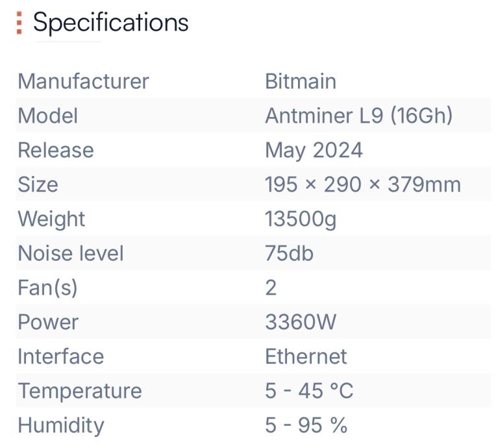Click the 13500g weight value
496x448 pixels.
coord(301,219)
